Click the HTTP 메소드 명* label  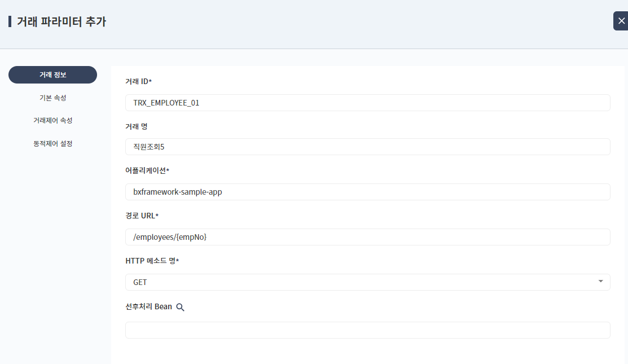tap(152, 261)
